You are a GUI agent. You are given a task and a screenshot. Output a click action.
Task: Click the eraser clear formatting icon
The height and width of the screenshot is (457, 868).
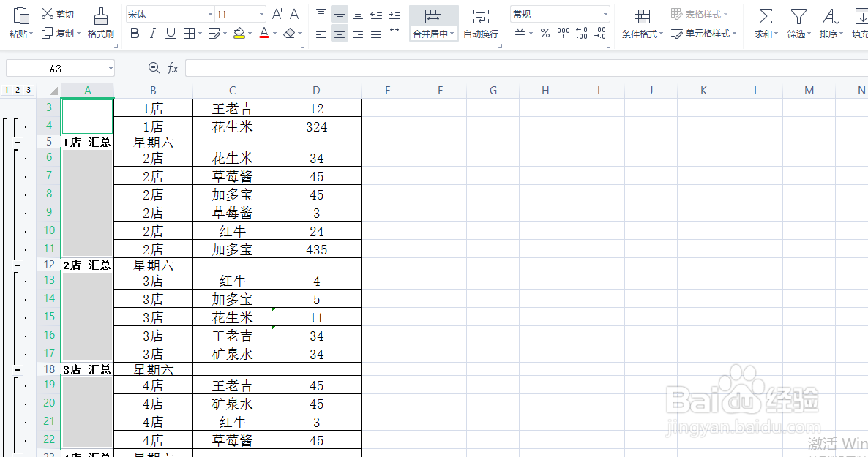click(289, 33)
